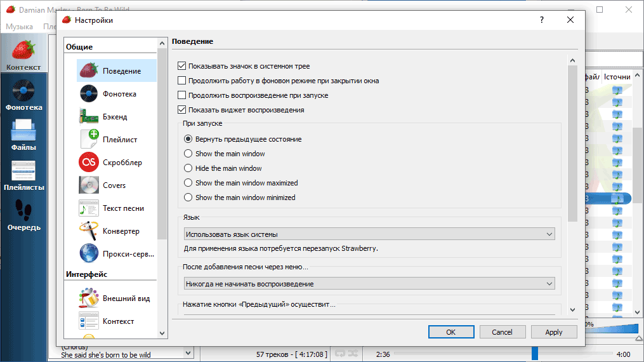Viewport: 644px width, 362px height.
Task: Click the Общие section header
Action: [x=79, y=47]
